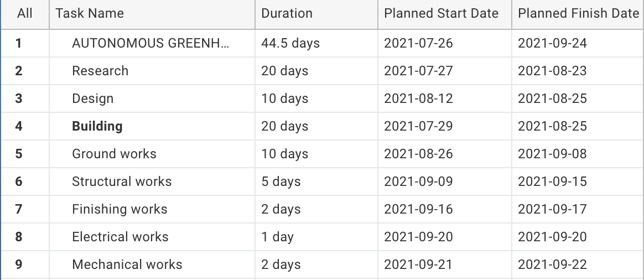Click the Finishing works task name
This screenshot has width=644, height=280.
click(120, 209)
